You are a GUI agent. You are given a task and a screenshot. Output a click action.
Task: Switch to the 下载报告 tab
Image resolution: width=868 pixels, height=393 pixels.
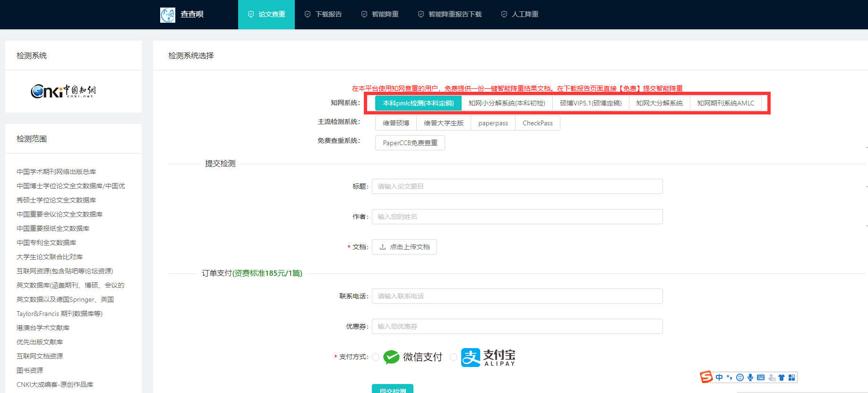pyautogui.click(x=323, y=15)
